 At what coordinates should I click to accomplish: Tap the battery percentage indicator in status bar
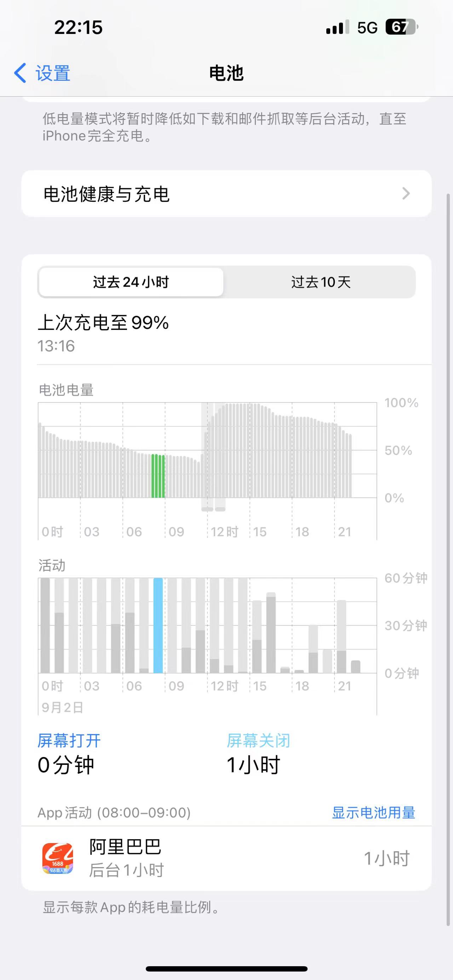[401, 27]
